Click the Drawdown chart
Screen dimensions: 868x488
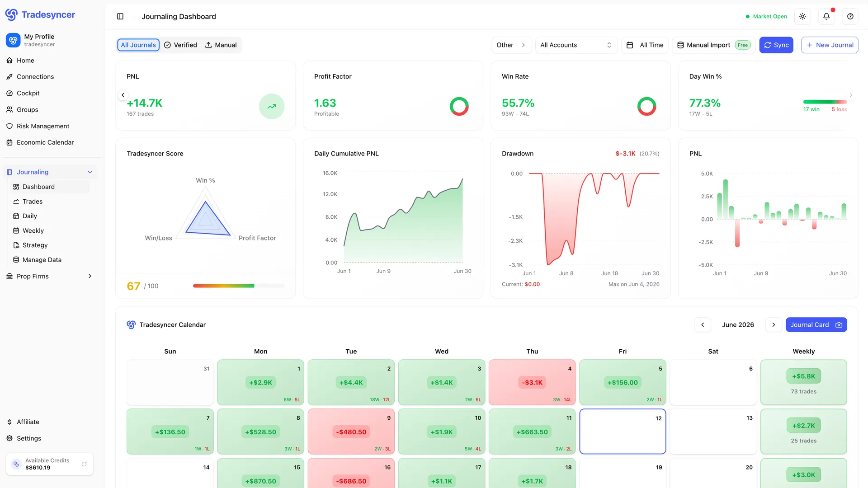click(594, 219)
